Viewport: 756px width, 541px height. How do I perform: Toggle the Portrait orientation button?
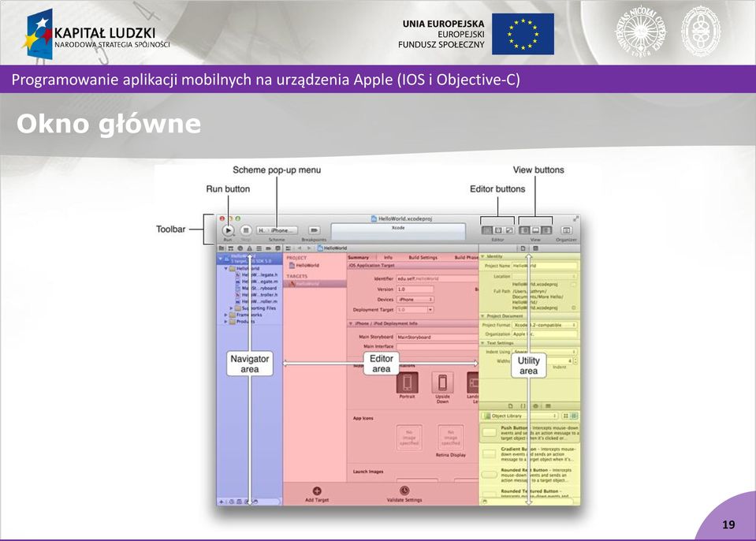pyautogui.click(x=407, y=382)
